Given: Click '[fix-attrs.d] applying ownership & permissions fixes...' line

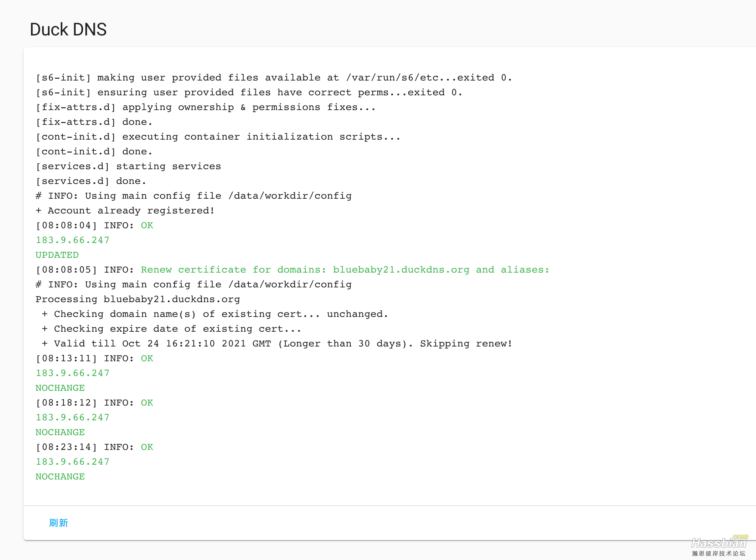Looking at the screenshot, I should click(x=206, y=107).
